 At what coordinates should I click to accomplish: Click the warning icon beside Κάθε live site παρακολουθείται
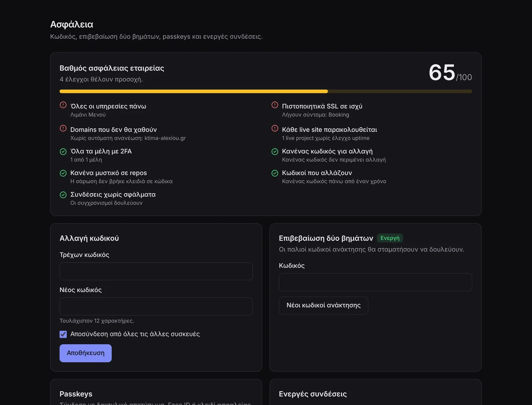click(275, 128)
